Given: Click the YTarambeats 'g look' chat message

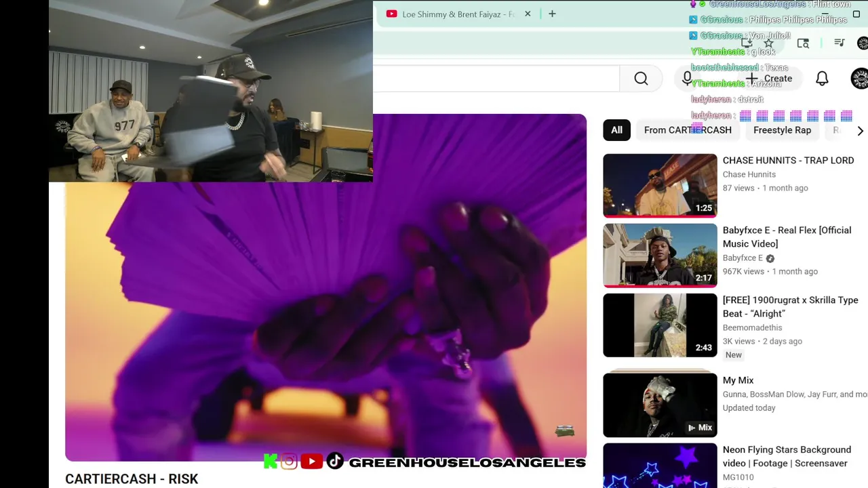Looking at the screenshot, I should pyautogui.click(x=732, y=52).
